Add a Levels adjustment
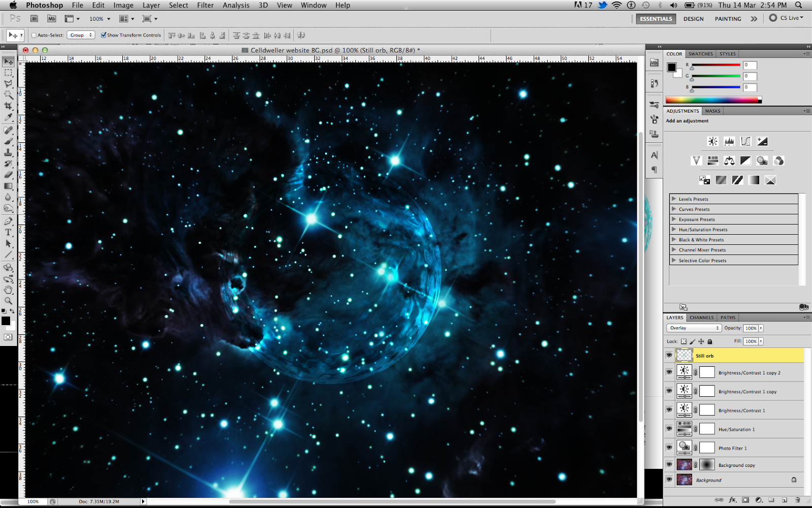Viewport: 812px width, 508px height. pos(729,141)
